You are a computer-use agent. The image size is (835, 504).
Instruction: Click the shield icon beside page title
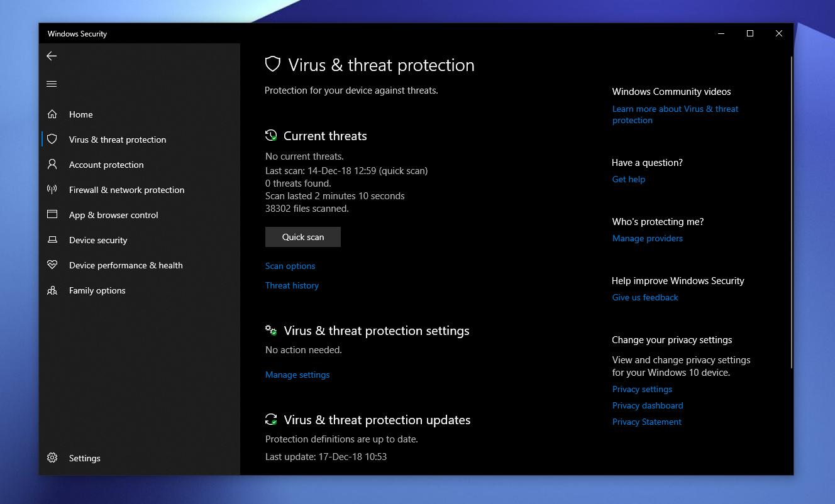(272, 64)
